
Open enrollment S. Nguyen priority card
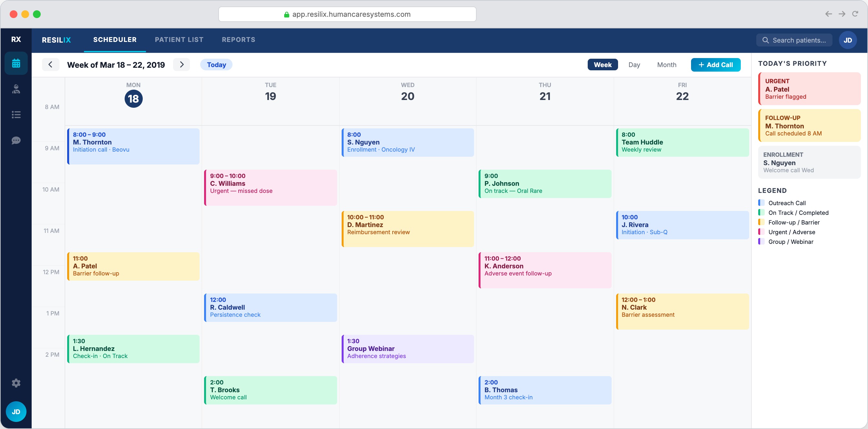[x=809, y=162]
